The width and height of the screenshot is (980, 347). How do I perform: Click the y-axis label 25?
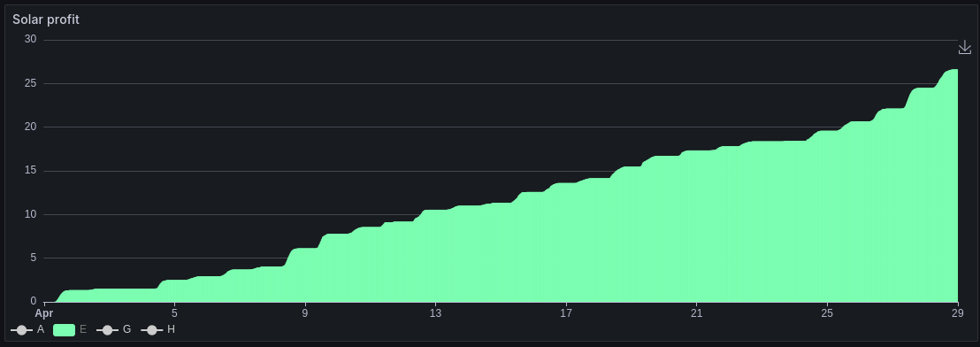tap(31, 83)
